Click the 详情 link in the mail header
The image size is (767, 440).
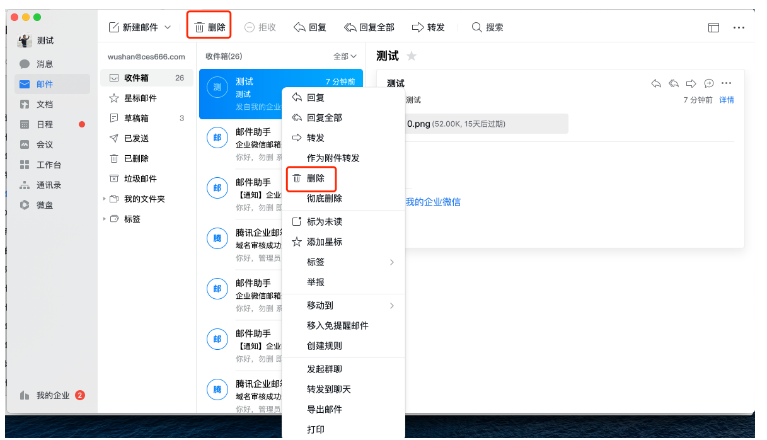pyautogui.click(x=727, y=100)
